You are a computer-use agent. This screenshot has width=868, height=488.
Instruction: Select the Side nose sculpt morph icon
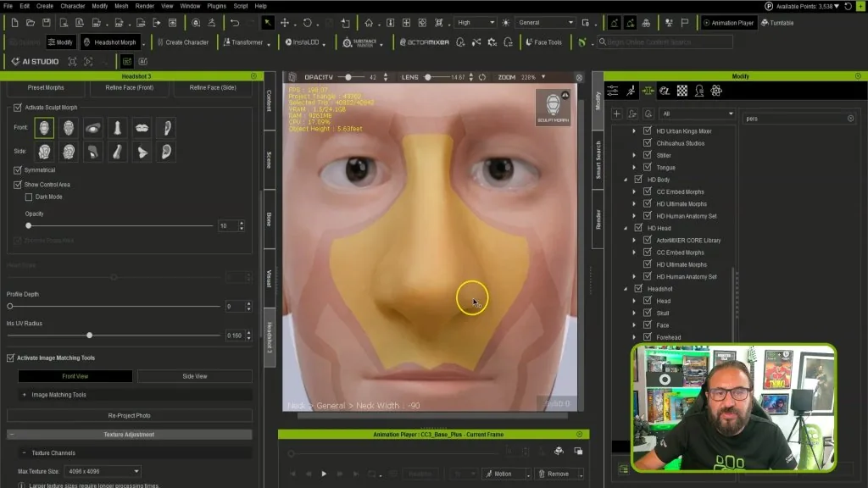point(117,152)
